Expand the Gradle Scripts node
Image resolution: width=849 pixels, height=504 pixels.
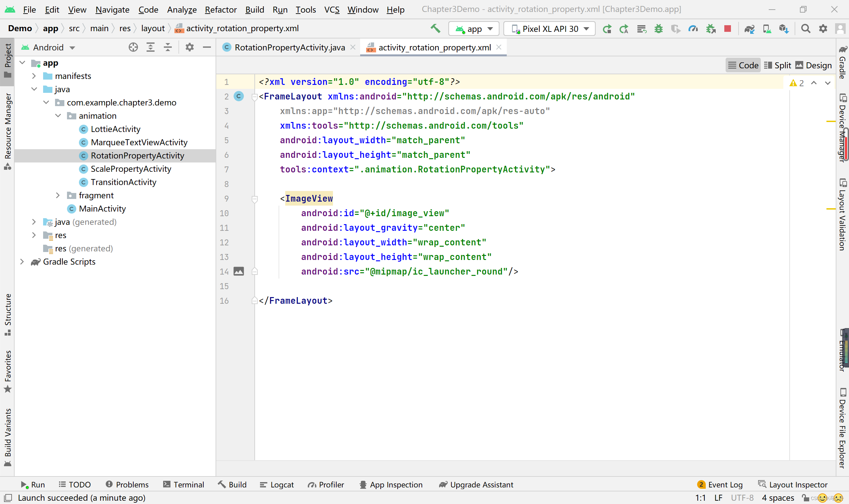coord(22,262)
